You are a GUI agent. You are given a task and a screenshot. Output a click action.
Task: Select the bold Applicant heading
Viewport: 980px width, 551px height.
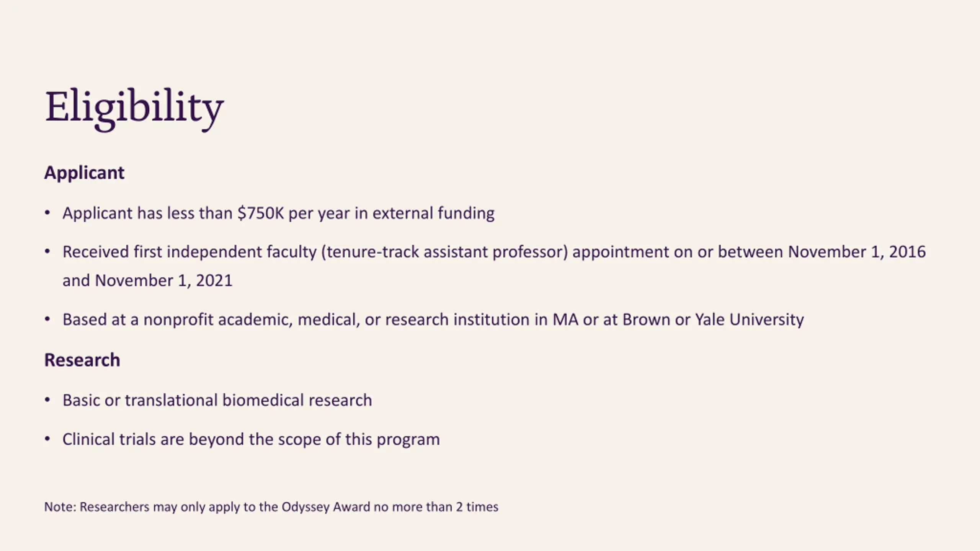(84, 173)
